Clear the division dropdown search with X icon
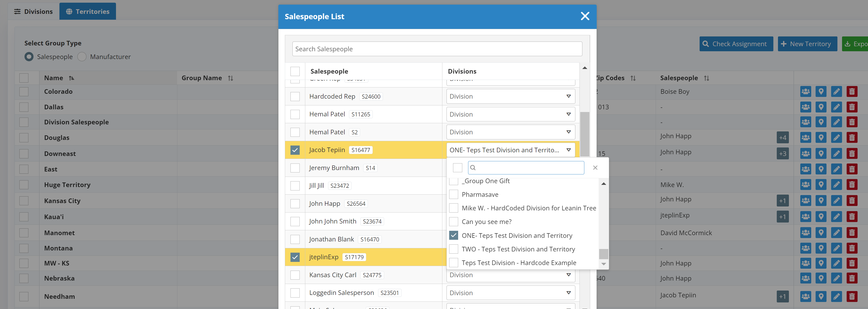Viewport: 868px width, 309px height. coord(595,168)
